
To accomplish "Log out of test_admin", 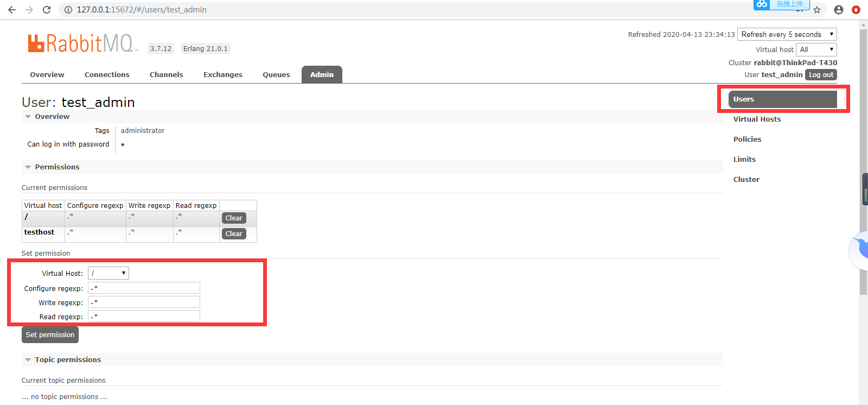I will 821,75.
